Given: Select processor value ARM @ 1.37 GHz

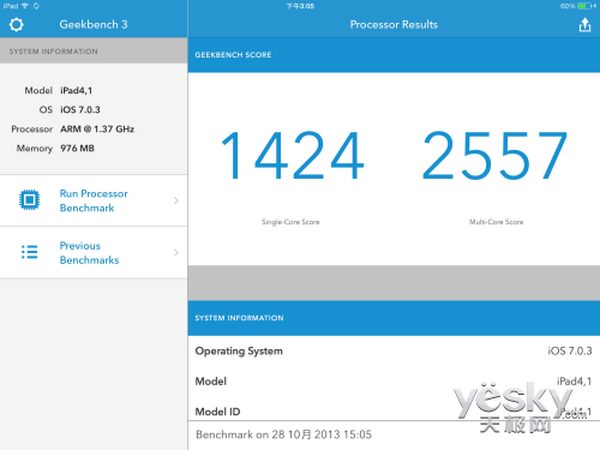Looking at the screenshot, I should click(x=97, y=129).
